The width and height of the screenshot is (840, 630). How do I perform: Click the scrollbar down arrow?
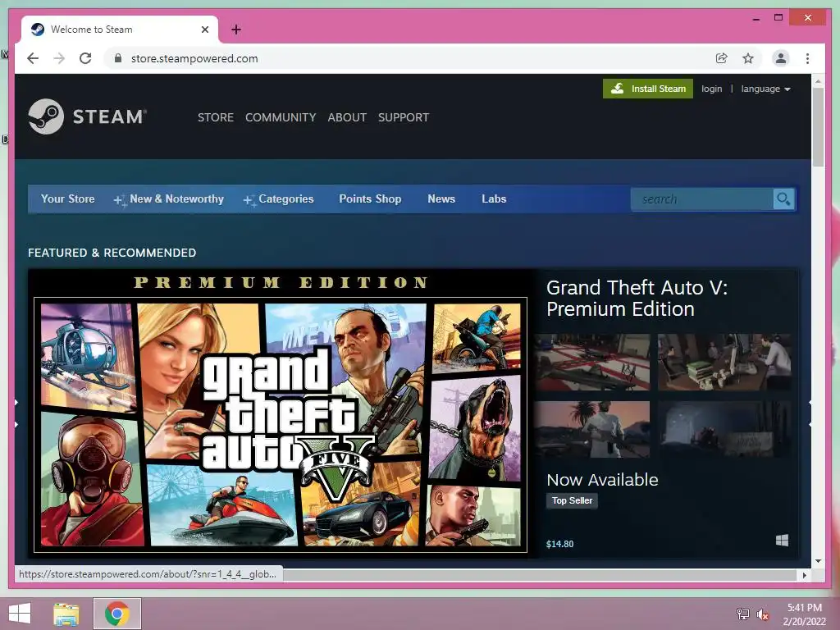818,561
